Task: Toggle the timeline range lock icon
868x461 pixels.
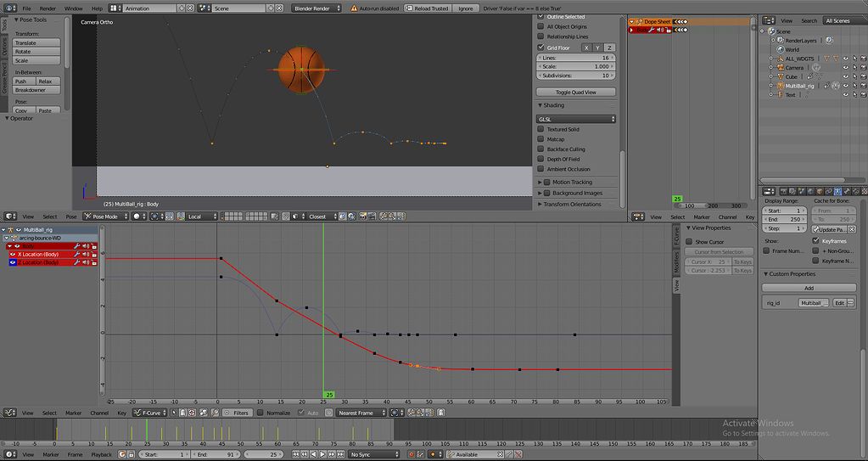Action: pyautogui.click(x=132, y=454)
